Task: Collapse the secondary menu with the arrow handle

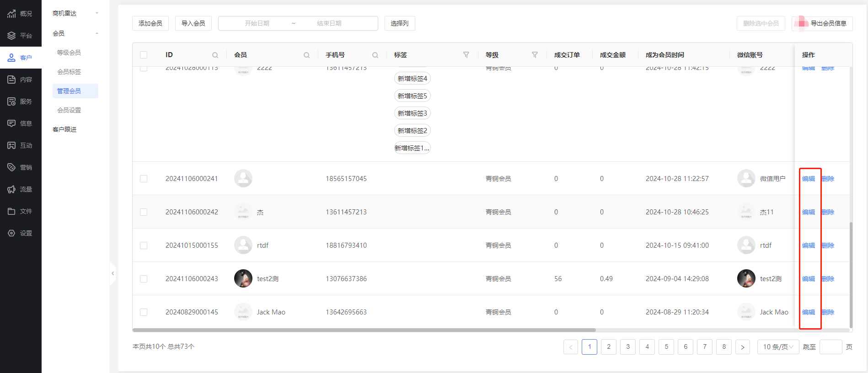Action: pyautogui.click(x=113, y=273)
